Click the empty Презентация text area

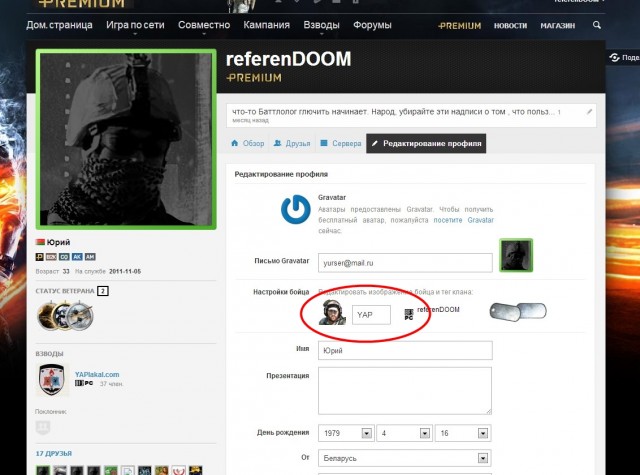point(405,391)
